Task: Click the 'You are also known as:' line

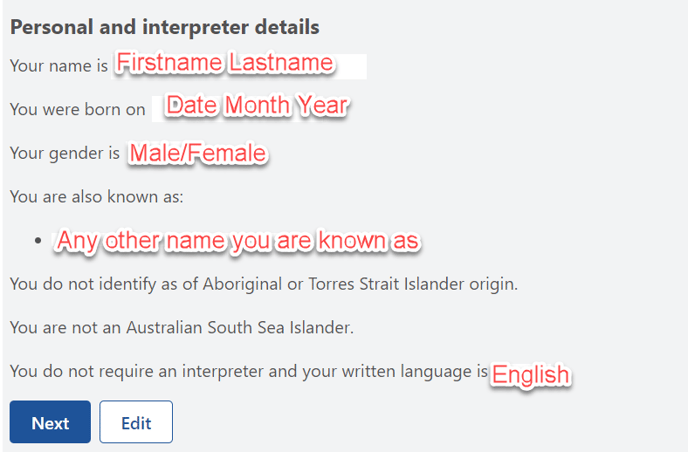Action: 97,197
